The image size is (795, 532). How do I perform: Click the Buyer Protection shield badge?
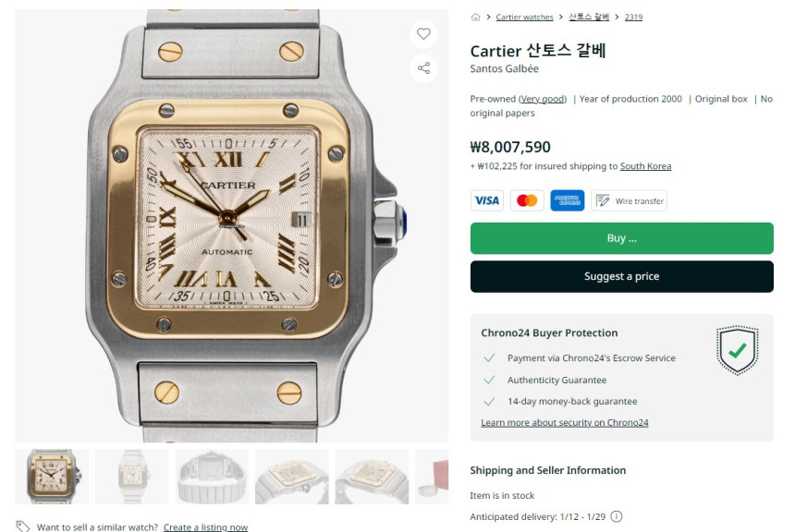(x=737, y=350)
